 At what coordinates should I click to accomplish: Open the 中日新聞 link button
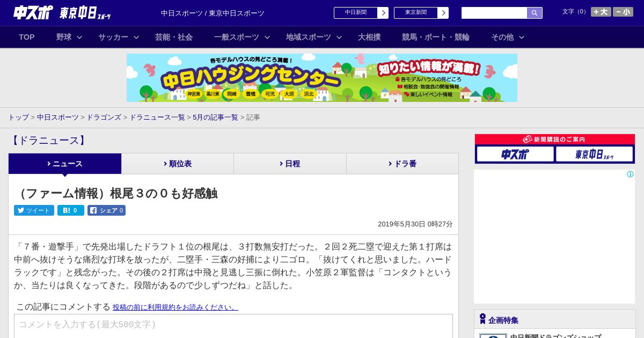pos(356,13)
